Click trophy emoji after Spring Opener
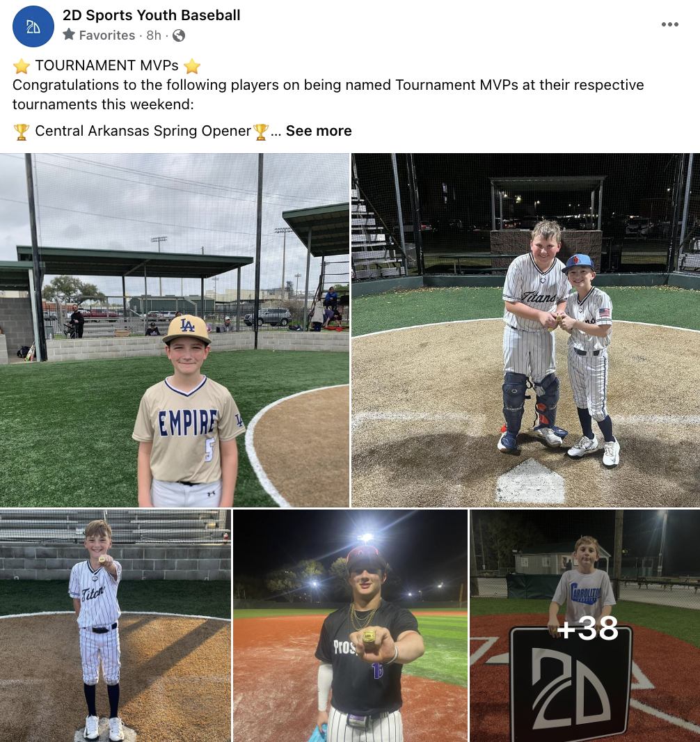700x742 pixels. point(261,132)
